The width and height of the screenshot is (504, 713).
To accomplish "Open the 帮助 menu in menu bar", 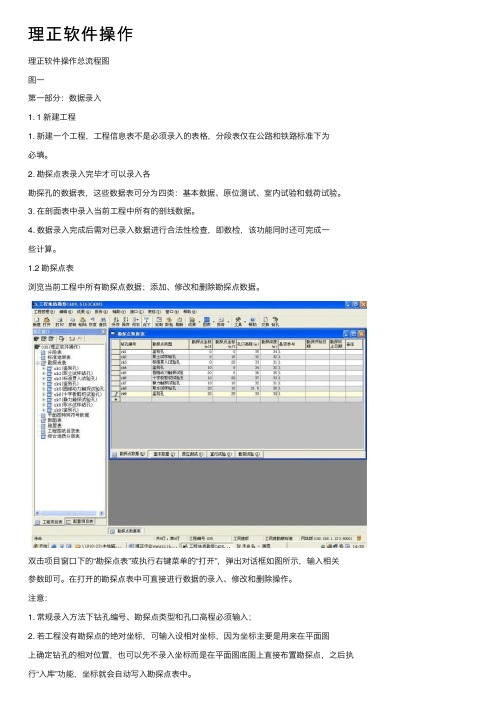I will 190,312.
